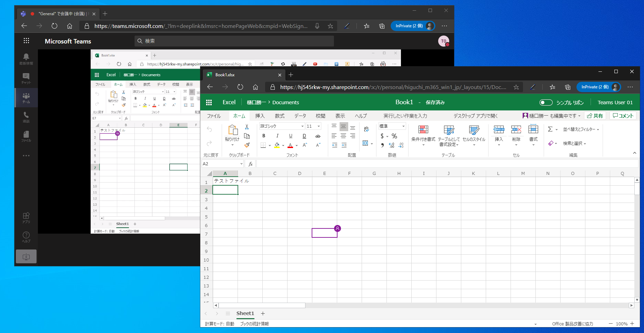Screen dimensions: 644x333
Task: Open the データ ribbon tab
Action: point(300,116)
